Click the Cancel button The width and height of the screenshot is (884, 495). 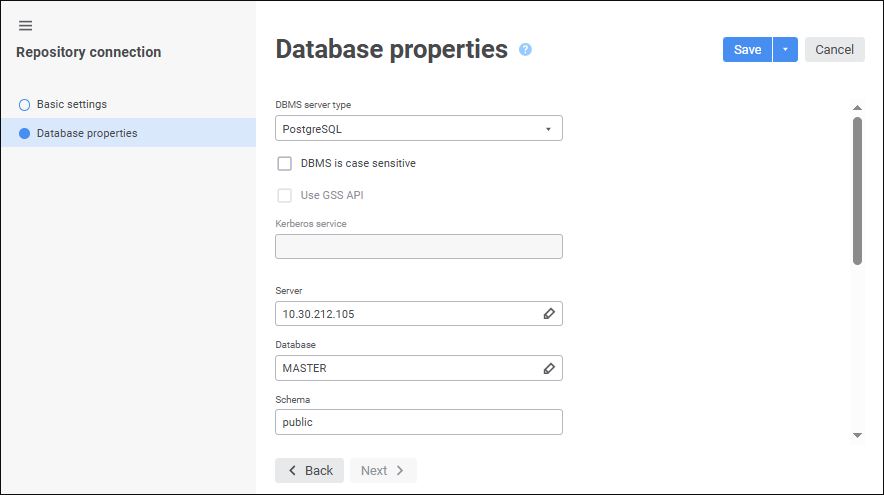834,50
